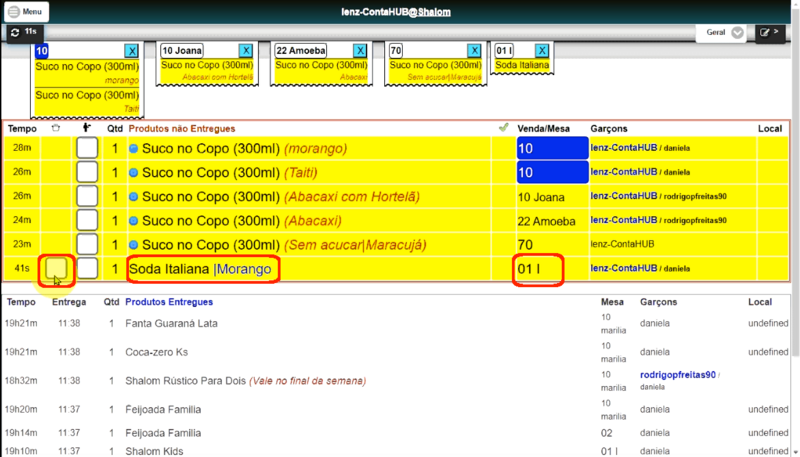Click lenz-ContaHUB link in Abacaxi com Hortelã row
The width and height of the screenshot is (800, 457).
click(623, 196)
